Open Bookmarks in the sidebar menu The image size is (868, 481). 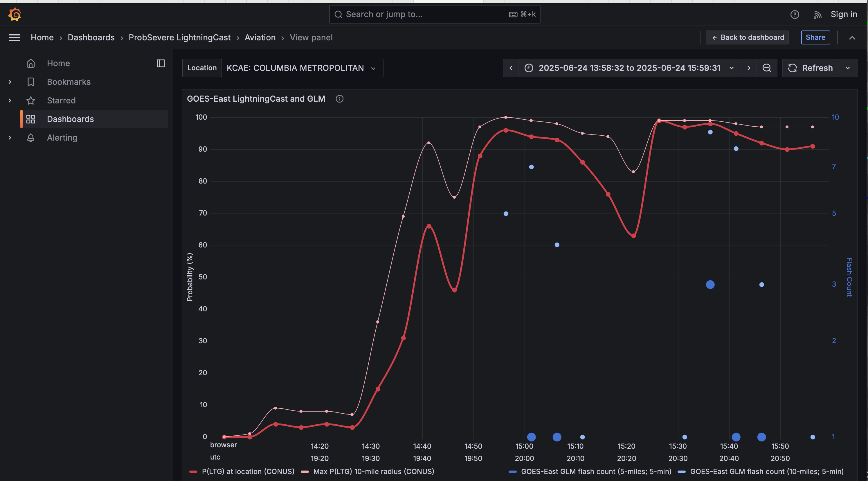pyautogui.click(x=69, y=82)
